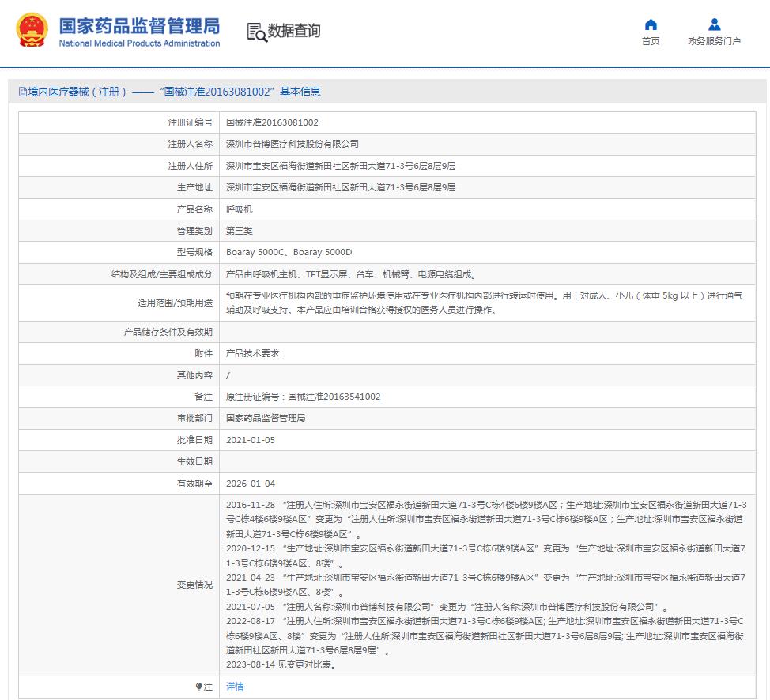The width and height of the screenshot is (770, 700).
Task: Select the 首页 label under the home icon
Action: pos(651,41)
